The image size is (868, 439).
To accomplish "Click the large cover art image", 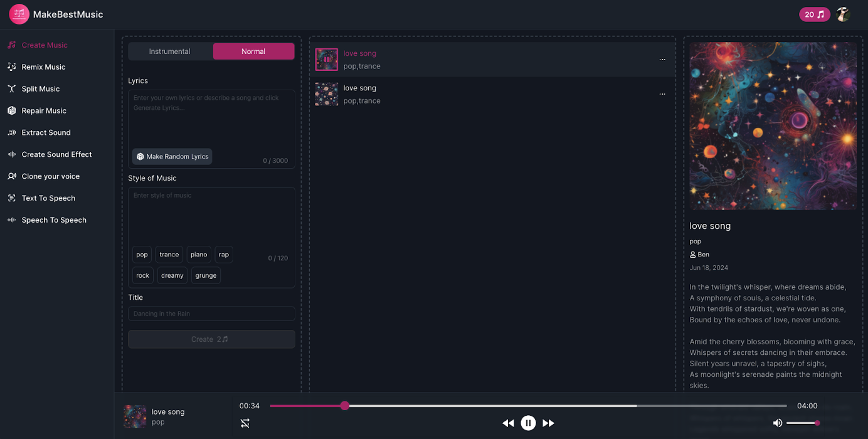I will coord(773,126).
